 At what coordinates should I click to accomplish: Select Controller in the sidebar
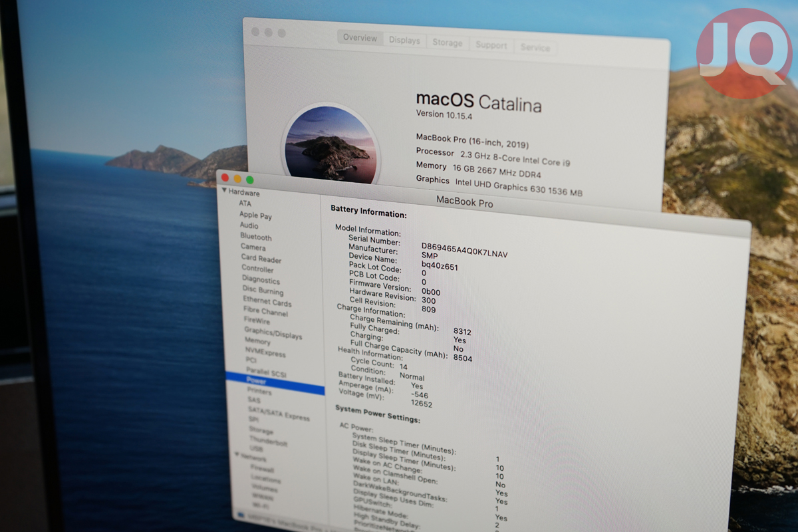257,269
